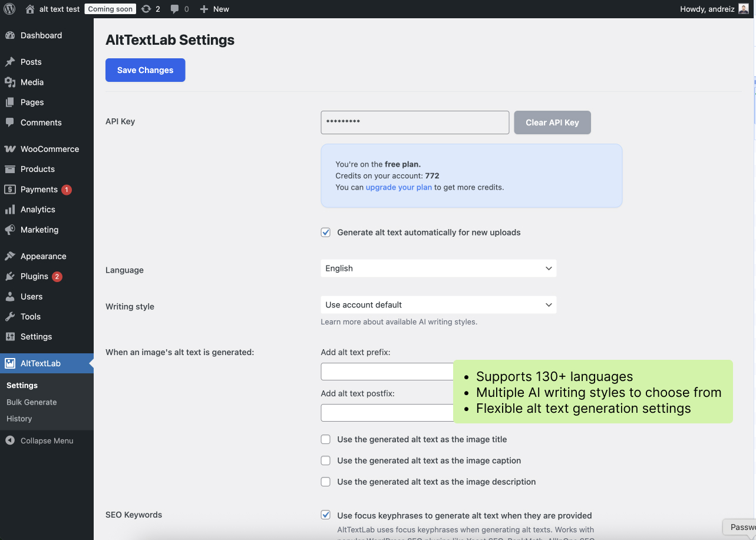
Task: Click the Plugins update count badge
Action: pyautogui.click(x=57, y=277)
